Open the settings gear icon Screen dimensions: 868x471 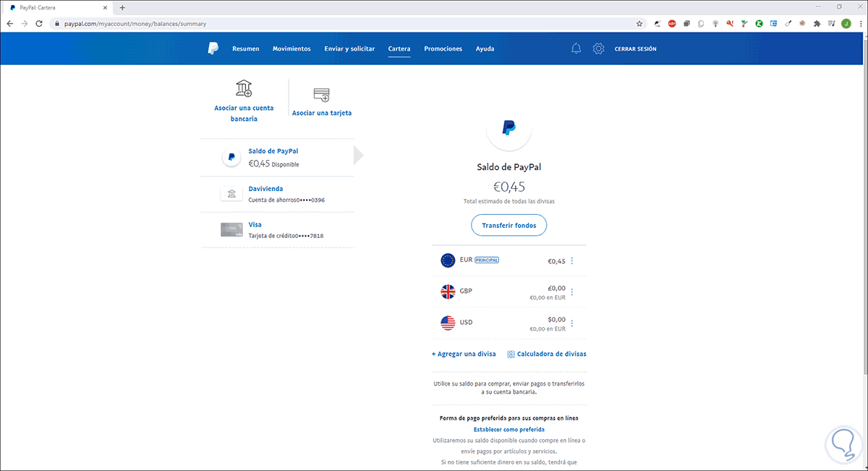point(598,48)
